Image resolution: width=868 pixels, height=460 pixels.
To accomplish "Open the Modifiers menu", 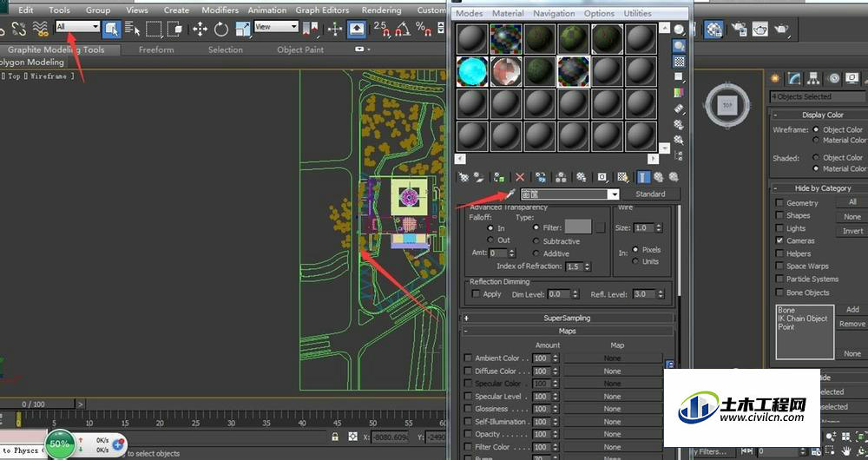I will click(220, 10).
